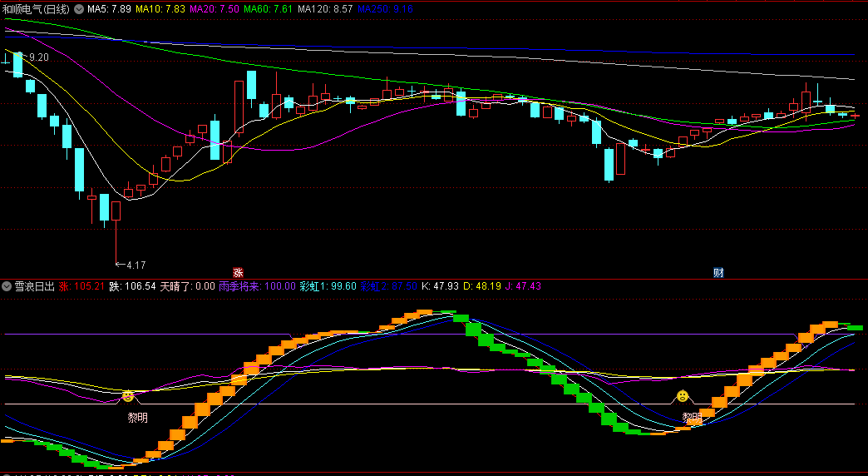
Task: Select the MA5: 7.89 label
Action: tap(109, 9)
